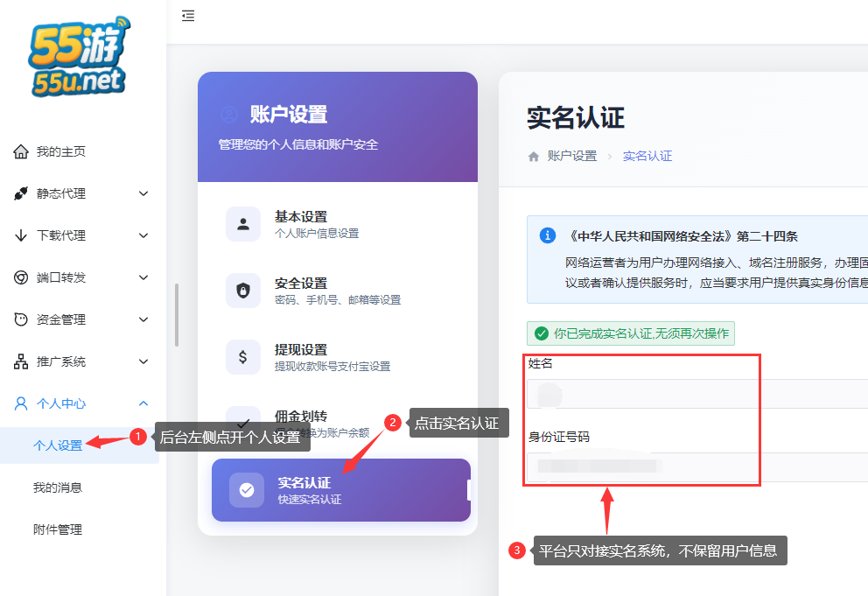
Task: Collapse the 个人中心 menu
Action: click(x=143, y=403)
